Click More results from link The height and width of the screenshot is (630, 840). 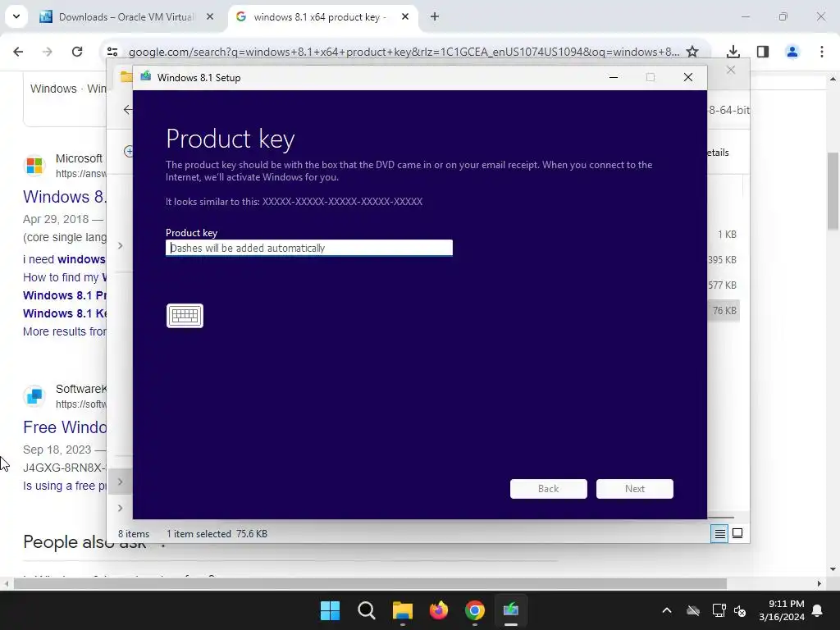[x=64, y=331]
